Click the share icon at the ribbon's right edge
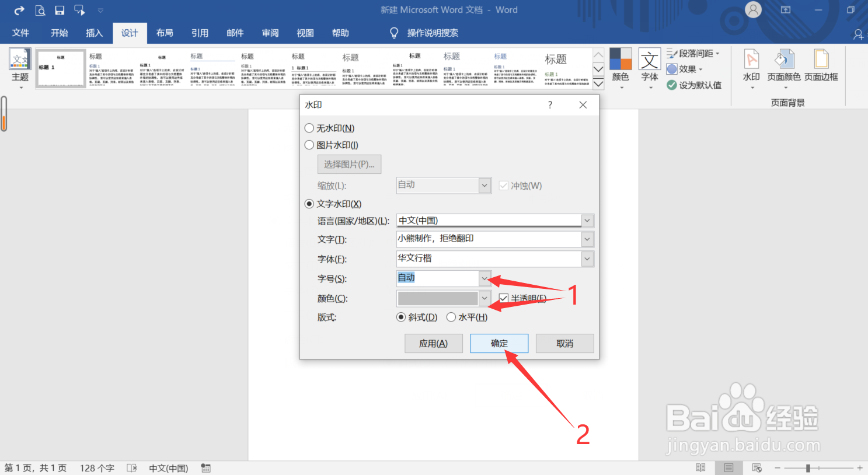Viewport: 868px width, 475px height. 858,34
